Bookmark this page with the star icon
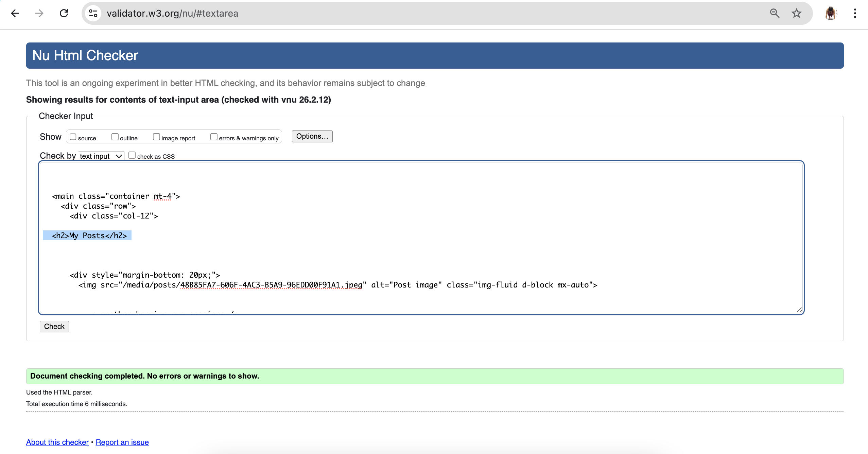 (x=796, y=13)
